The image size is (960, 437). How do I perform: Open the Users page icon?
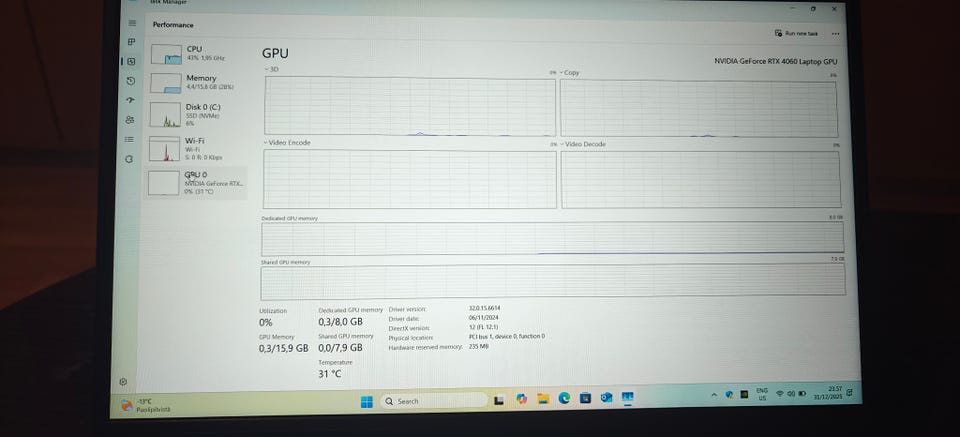[x=130, y=120]
